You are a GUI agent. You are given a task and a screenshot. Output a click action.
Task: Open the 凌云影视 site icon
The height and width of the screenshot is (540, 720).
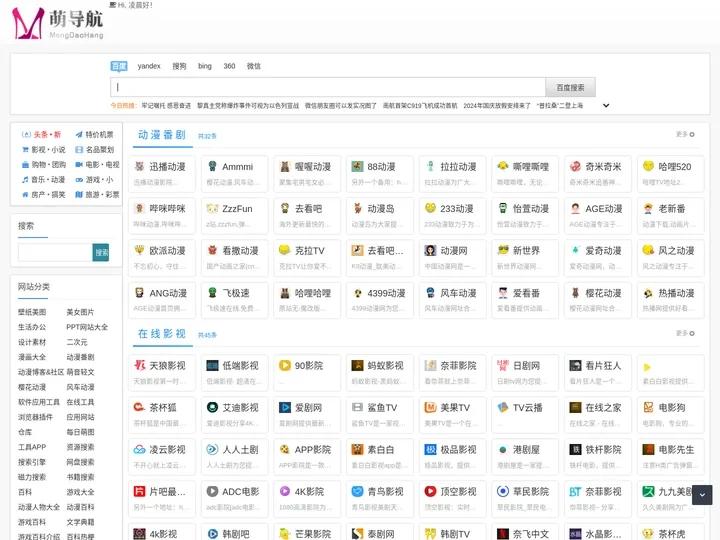coord(140,450)
